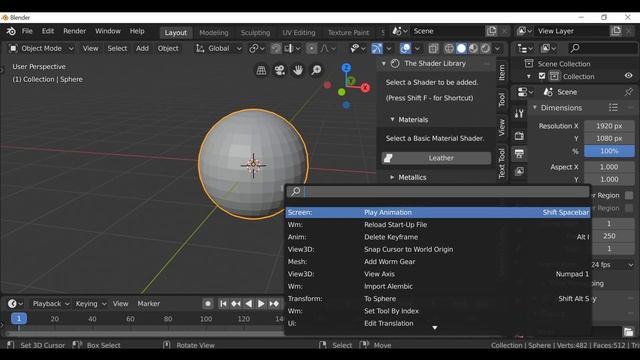
Task: Toggle Collection checkbox in outliner
Action: coord(542,76)
